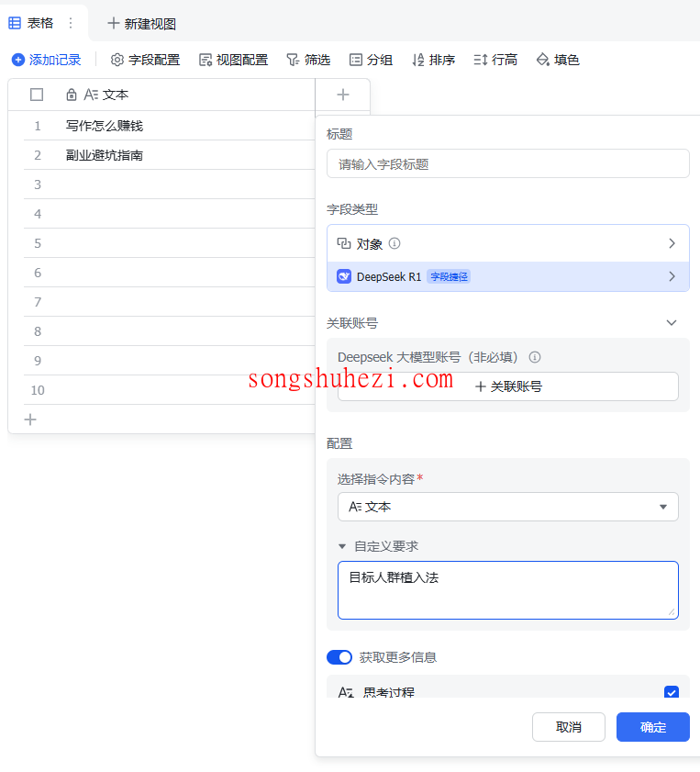Screen dimensions: 700x772
Task: Open the 表格 view tab
Action: (31, 23)
